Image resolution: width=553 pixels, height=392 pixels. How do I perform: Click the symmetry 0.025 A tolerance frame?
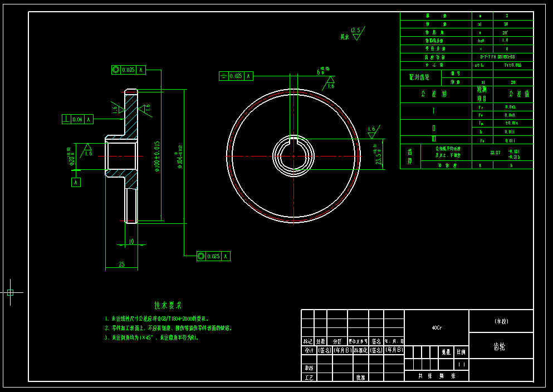tap(236, 76)
